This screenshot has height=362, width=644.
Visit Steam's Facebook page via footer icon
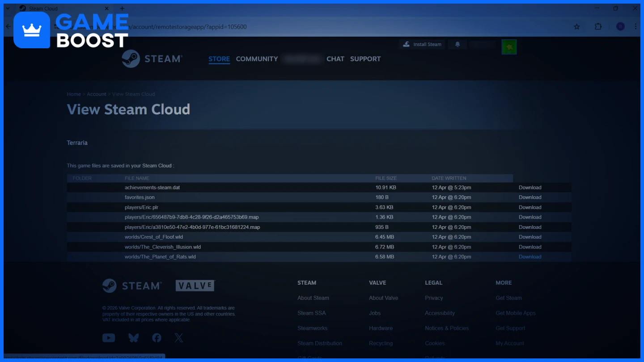pyautogui.click(x=157, y=338)
